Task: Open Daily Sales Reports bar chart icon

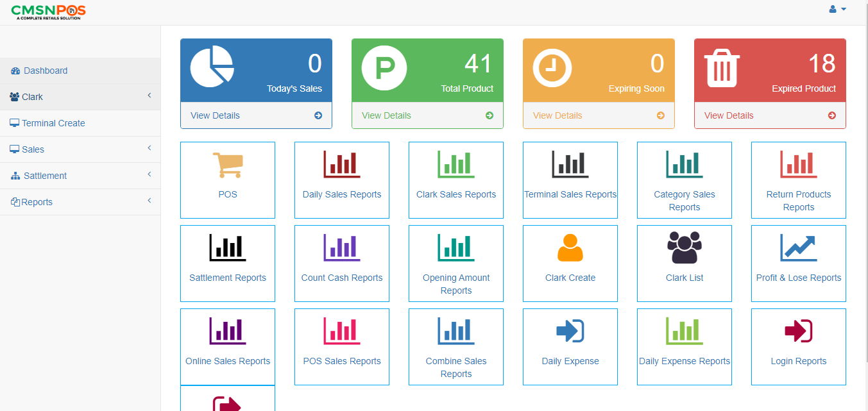Action: 341,165
